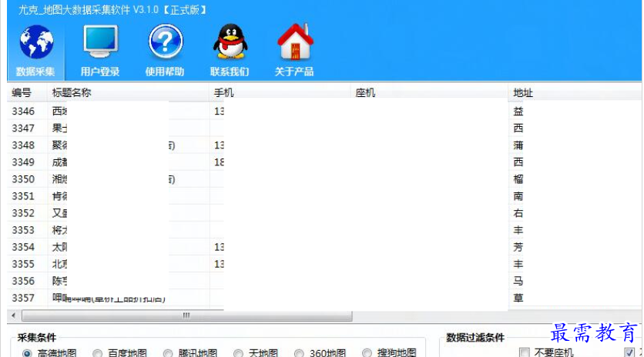The image size is (644, 357).
Task: Select the 360地图 radio button
Action: tap(299, 353)
